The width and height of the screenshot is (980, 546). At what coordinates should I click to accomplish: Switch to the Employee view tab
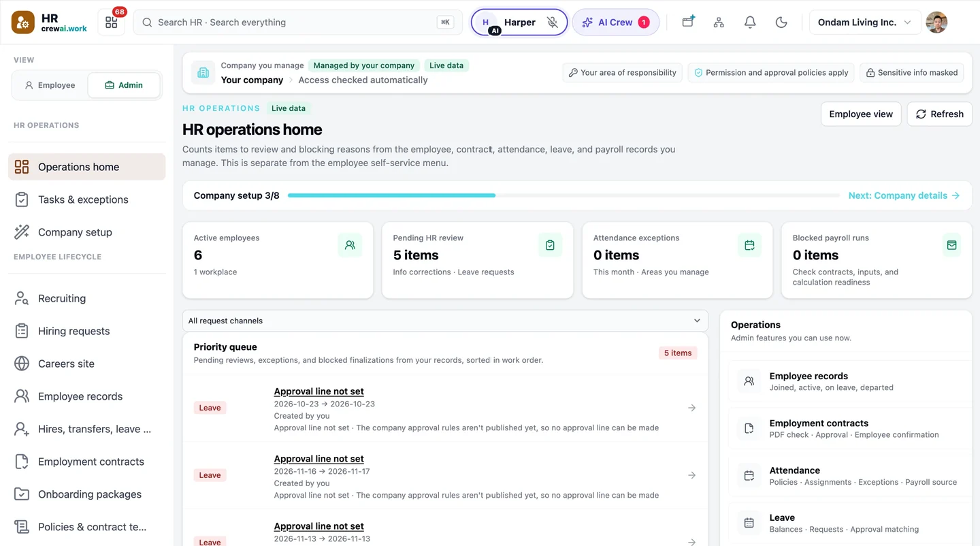tap(50, 85)
